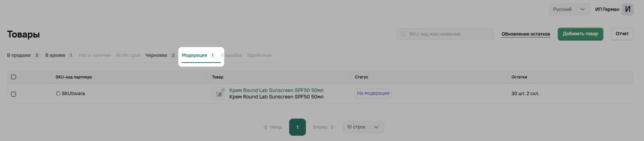Image resolution: width=644 pixels, height=141 pixels.
Task: Expand the 10 строк rows-per-page dropdown
Action: [363, 127]
